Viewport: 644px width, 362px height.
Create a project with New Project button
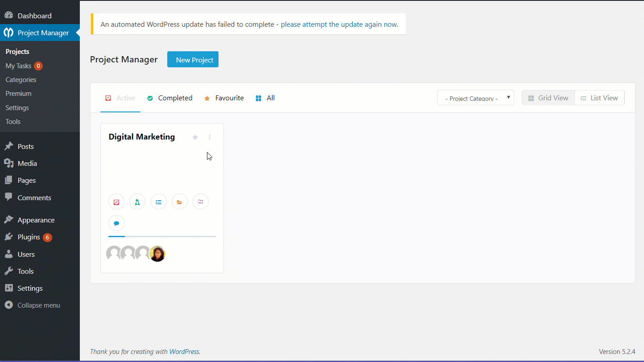193,60
